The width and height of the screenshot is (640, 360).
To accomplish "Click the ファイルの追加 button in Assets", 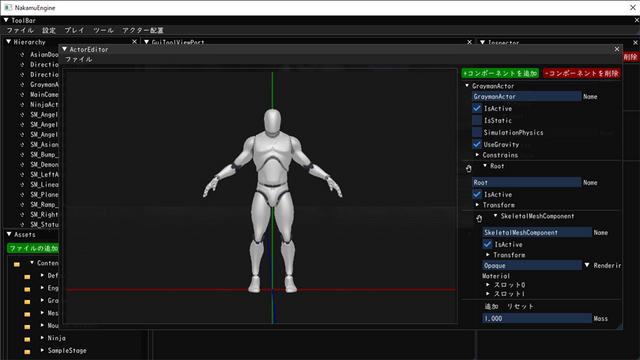I will [33, 248].
